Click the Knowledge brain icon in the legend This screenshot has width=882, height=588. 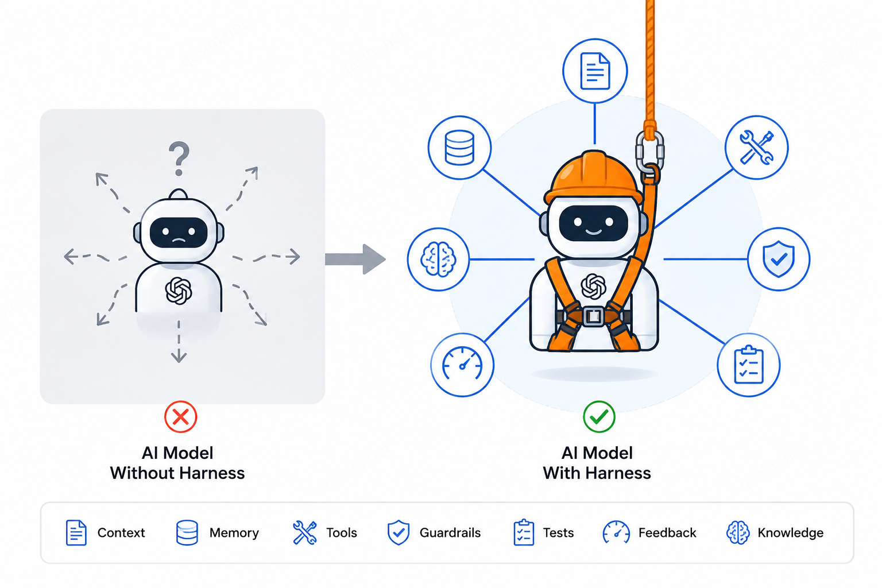[738, 533]
